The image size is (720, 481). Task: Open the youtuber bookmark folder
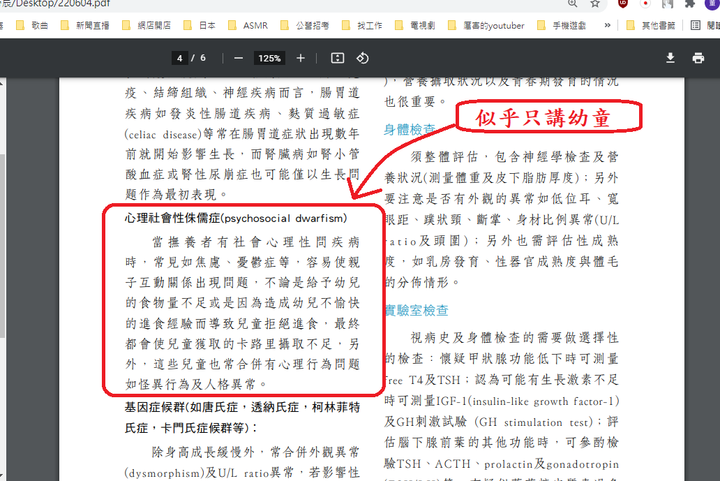tap(486, 25)
